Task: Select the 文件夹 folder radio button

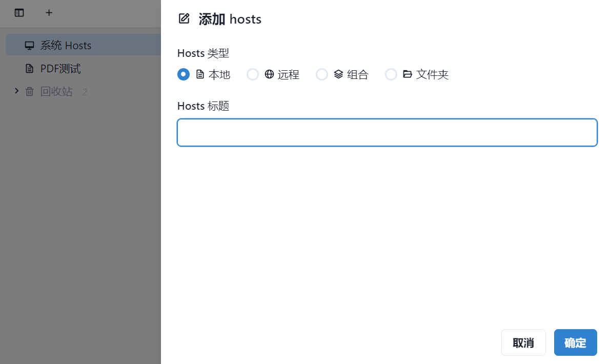Action: pyautogui.click(x=391, y=74)
